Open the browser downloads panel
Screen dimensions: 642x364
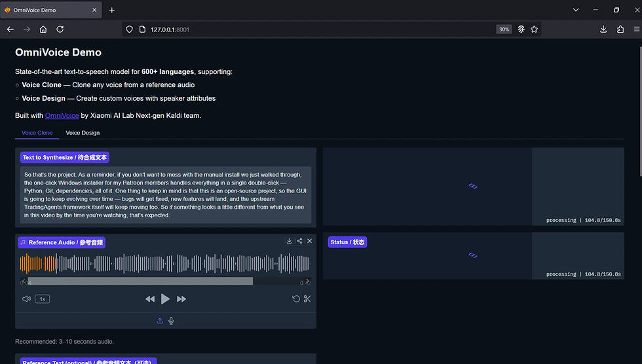[x=603, y=29]
